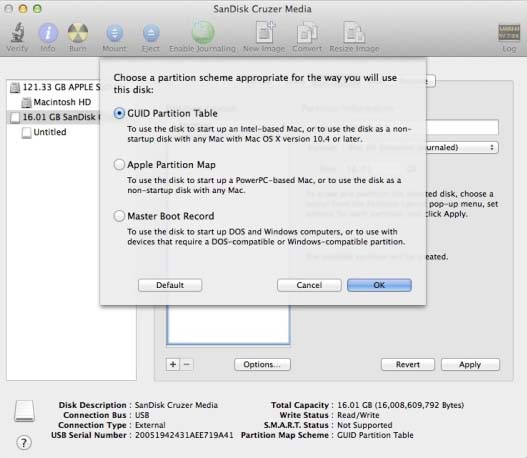
Task: Click Enable Journaling toolbar icon
Action: click(203, 32)
